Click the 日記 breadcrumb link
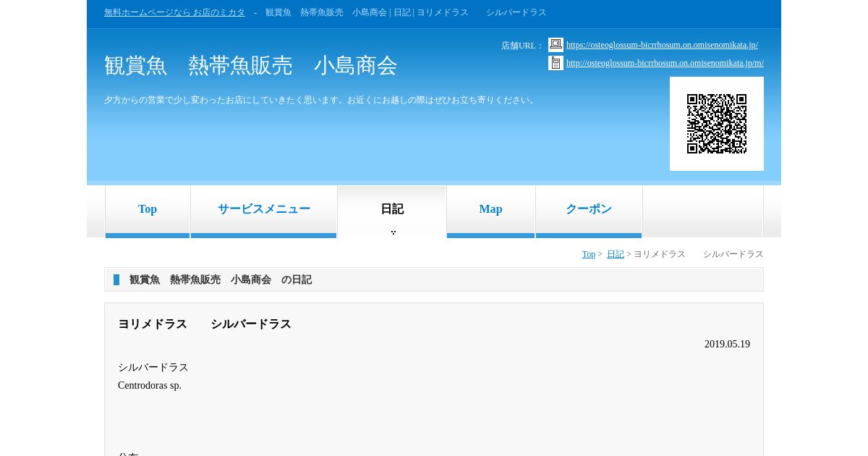The height and width of the screenshot is (456, 868). point(616,254)
